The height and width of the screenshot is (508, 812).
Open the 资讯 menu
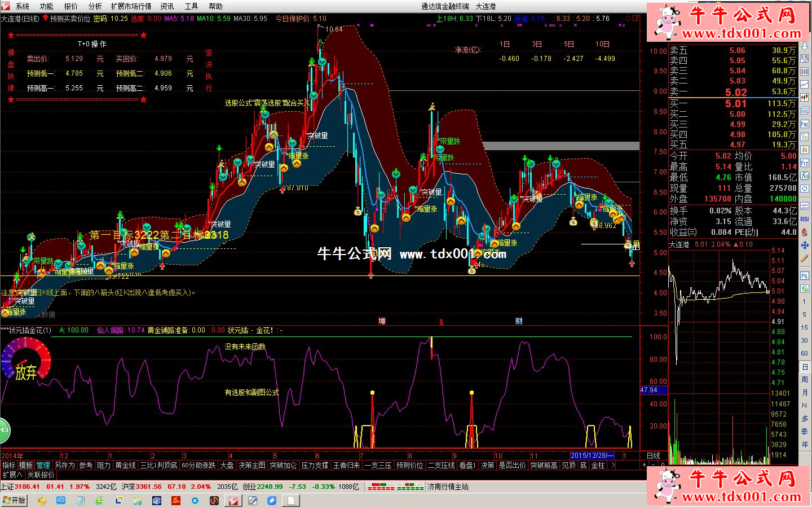[167, 6]
